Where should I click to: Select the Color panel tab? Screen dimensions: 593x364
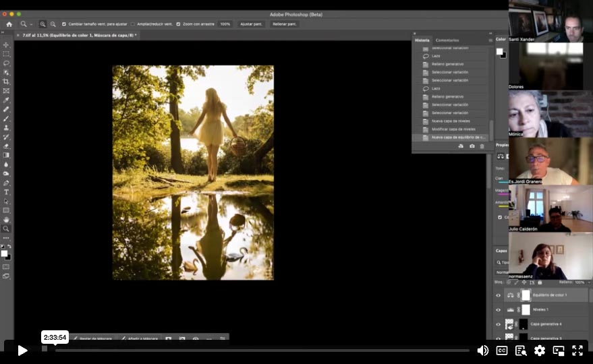501,39
